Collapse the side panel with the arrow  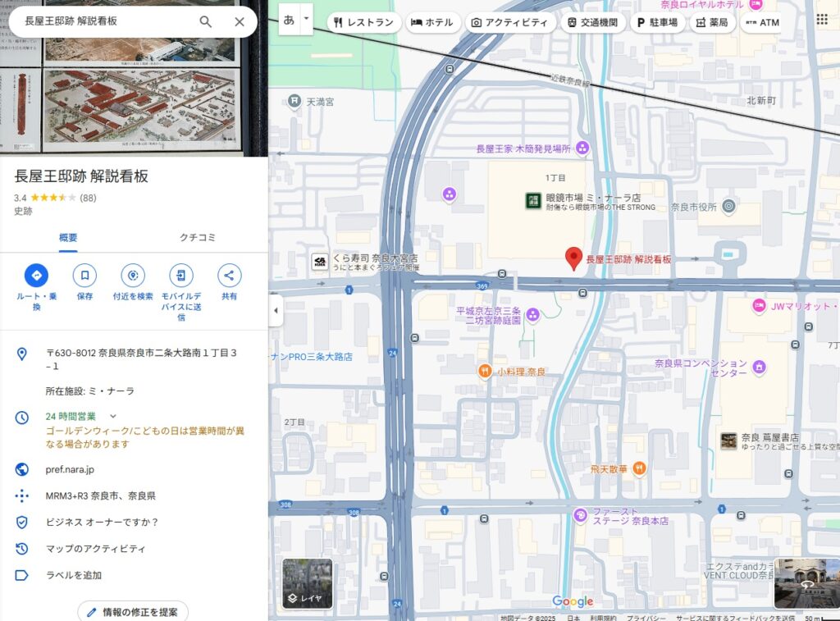pos(276,310)
